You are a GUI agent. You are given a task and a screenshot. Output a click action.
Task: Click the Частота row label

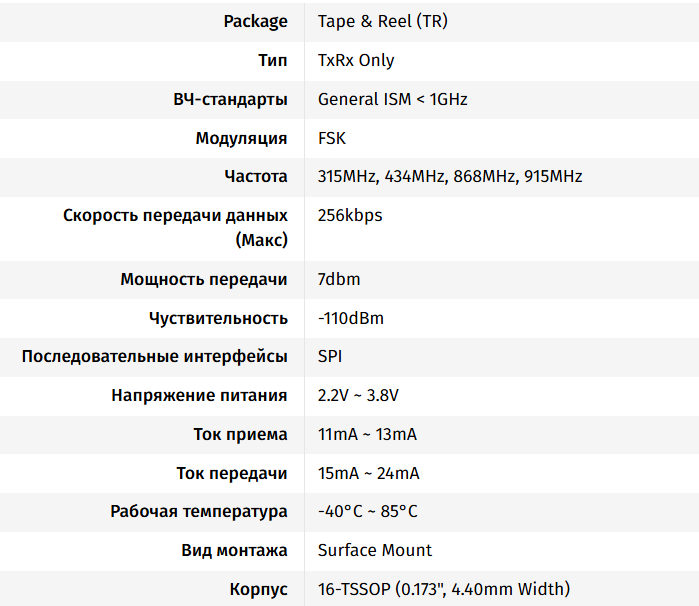click(x=256, y=177)
